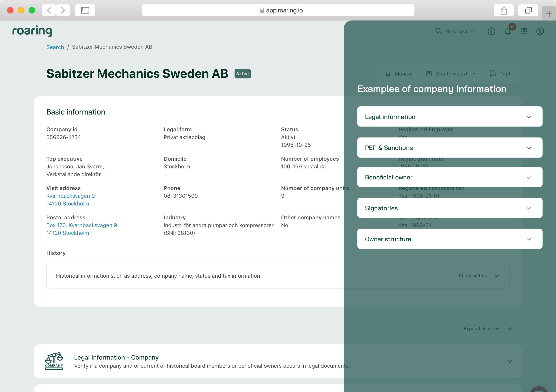This screenshot has height=392, width=556.
Task: Go forward with Safari forward arrow
Action: pyautogui.click(x=63, y=10)
